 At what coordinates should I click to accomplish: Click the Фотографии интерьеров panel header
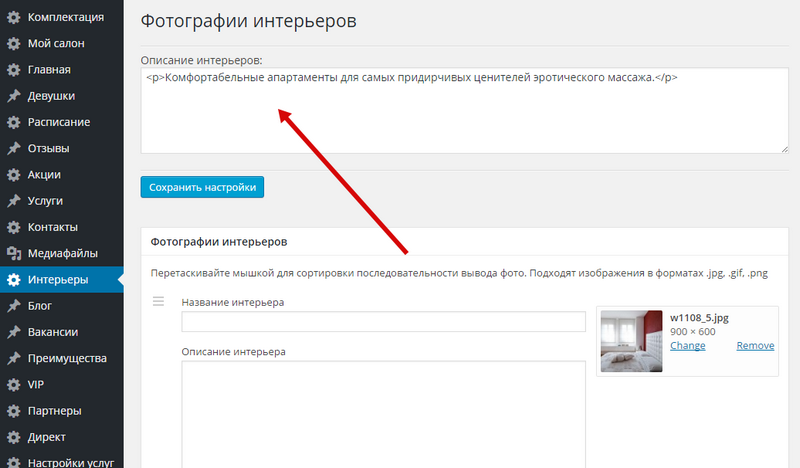tap(464, 241)
